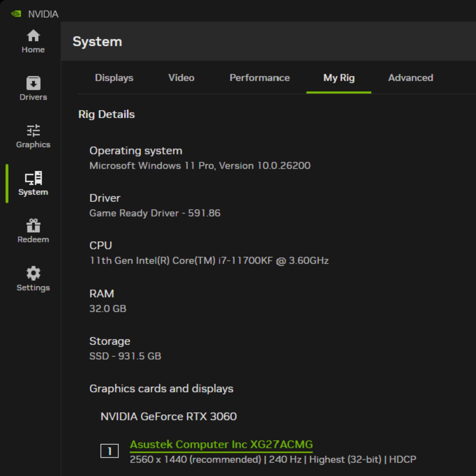The height and width of the screenshot is (476, 476).
Task: Click the Rig Details heading
Action: tap(106, 114)
